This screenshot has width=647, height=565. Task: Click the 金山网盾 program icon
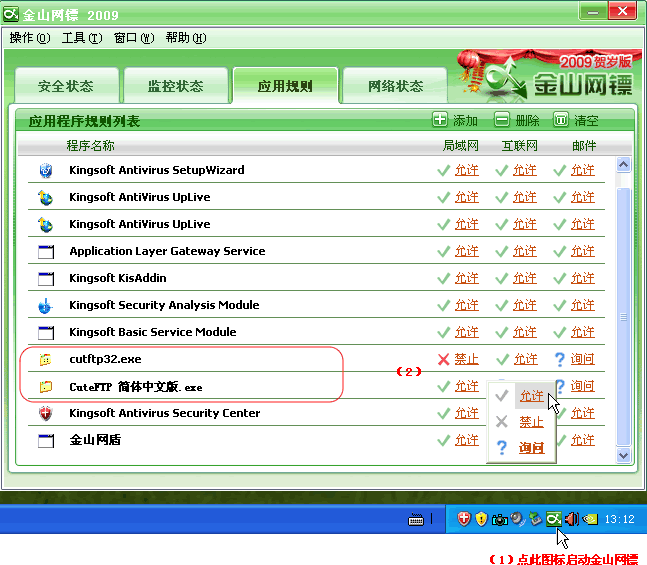[46, 440]
